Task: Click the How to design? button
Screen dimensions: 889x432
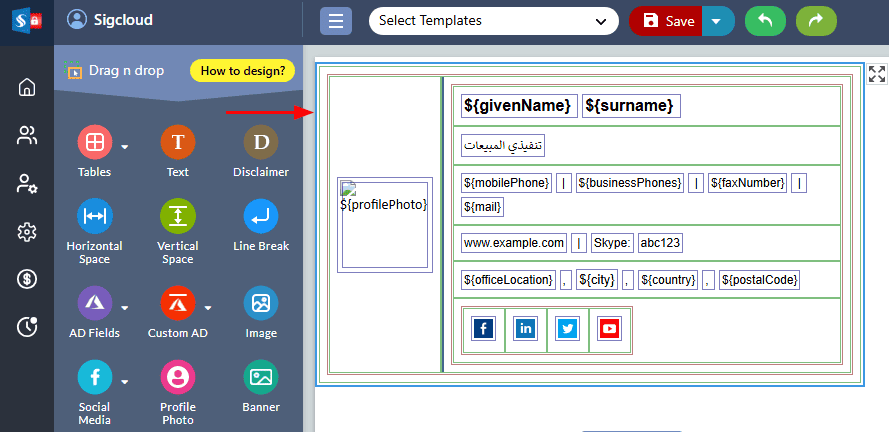Action: 242,71
